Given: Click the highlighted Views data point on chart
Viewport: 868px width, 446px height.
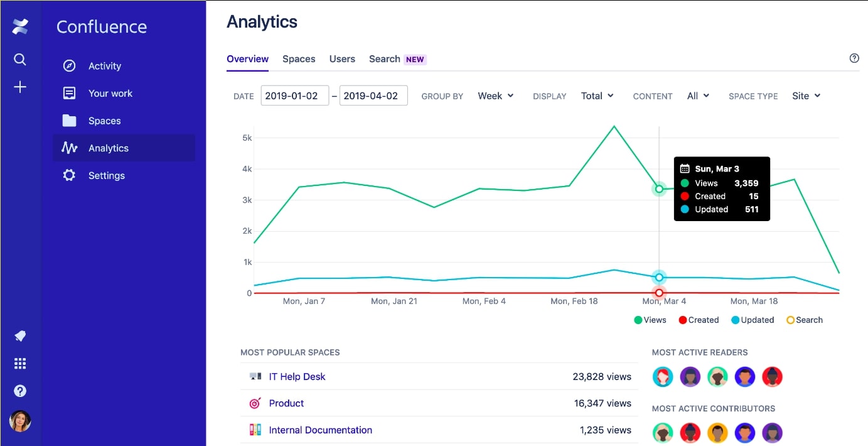Looking at the screenshot, I should pos(659,189).
